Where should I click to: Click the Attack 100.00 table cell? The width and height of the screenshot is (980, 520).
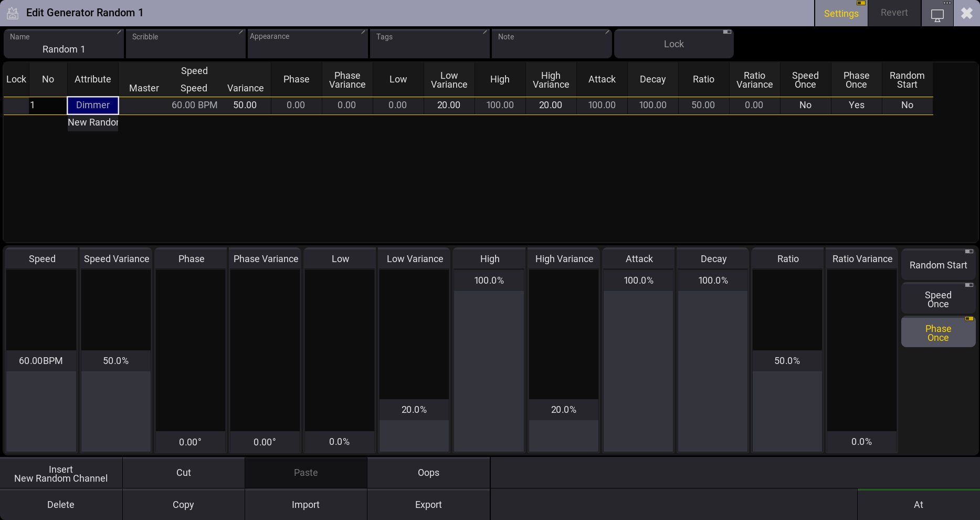pyautogui.click(x=602, y=105)
